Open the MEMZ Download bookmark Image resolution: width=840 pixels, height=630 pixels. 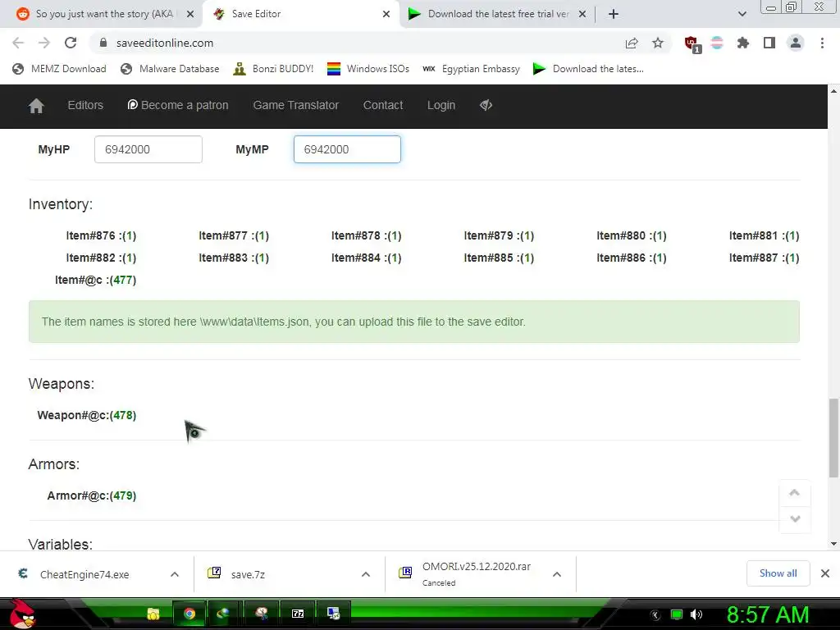point(59,69)
